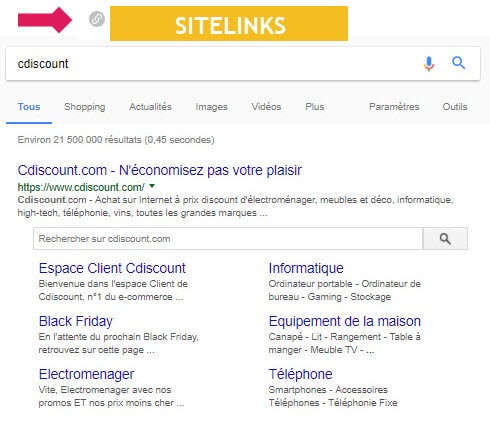Viewport: 490px width, 438px height.
Task: Click the yellow SITELINKS banner
Action: (x=229, y=24)
